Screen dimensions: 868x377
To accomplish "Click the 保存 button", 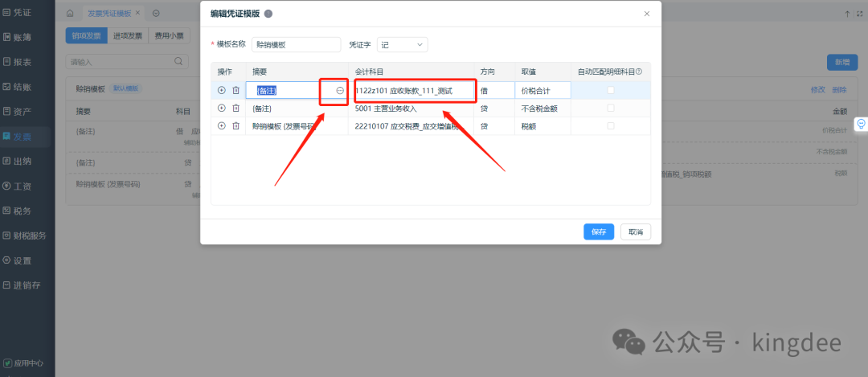I will [598, 232].
